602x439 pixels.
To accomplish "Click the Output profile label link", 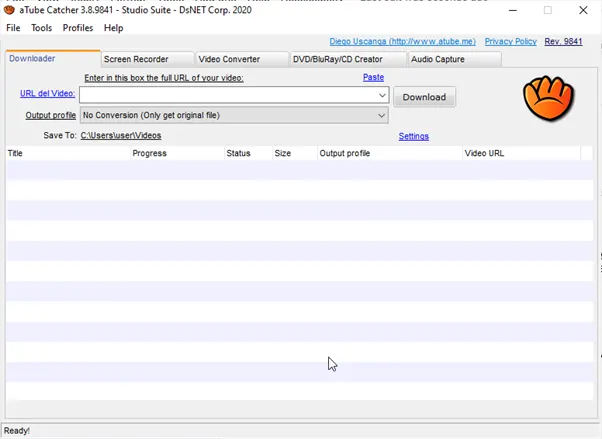I will pos(51,115).
